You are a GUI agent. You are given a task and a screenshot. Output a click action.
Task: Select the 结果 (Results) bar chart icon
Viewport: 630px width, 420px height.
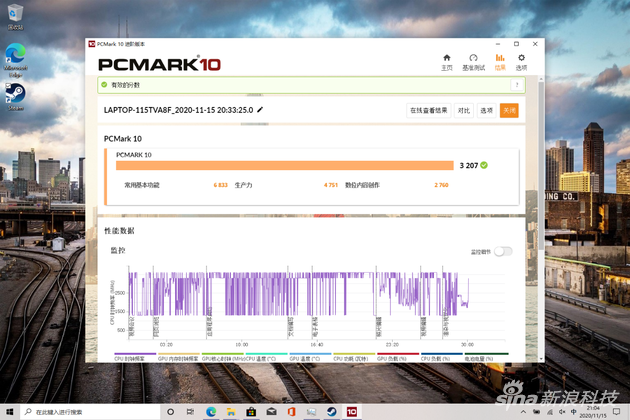(x=500, y=62)
